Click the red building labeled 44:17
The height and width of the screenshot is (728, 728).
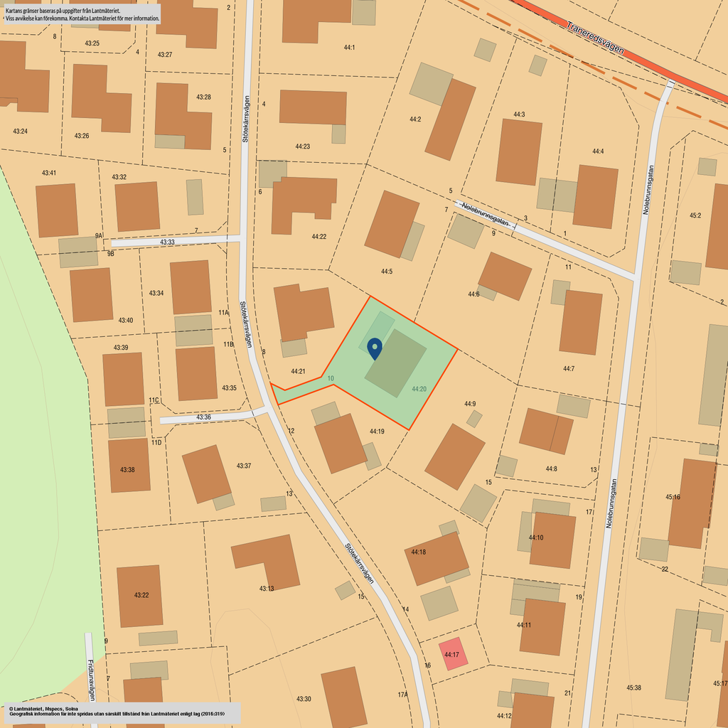(x=453, y=654)
